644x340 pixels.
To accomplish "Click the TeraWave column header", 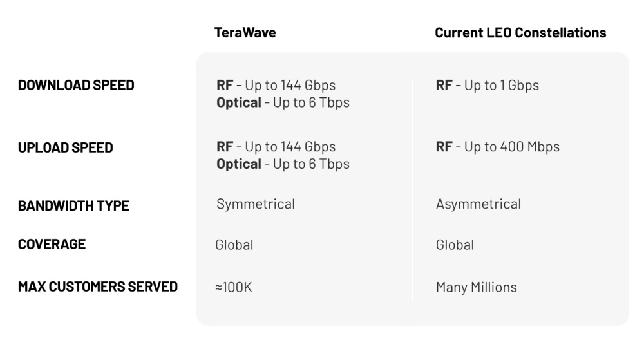I will [245, 33].
